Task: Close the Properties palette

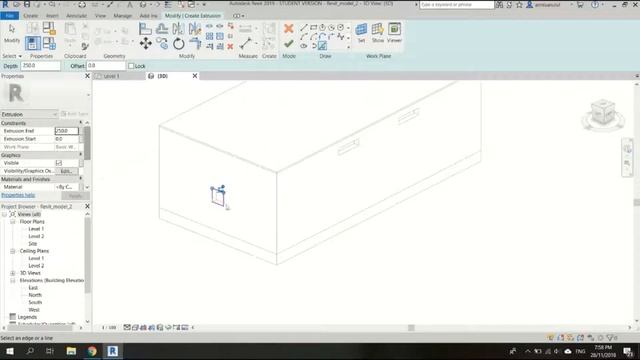Action: tap(87, 76)
